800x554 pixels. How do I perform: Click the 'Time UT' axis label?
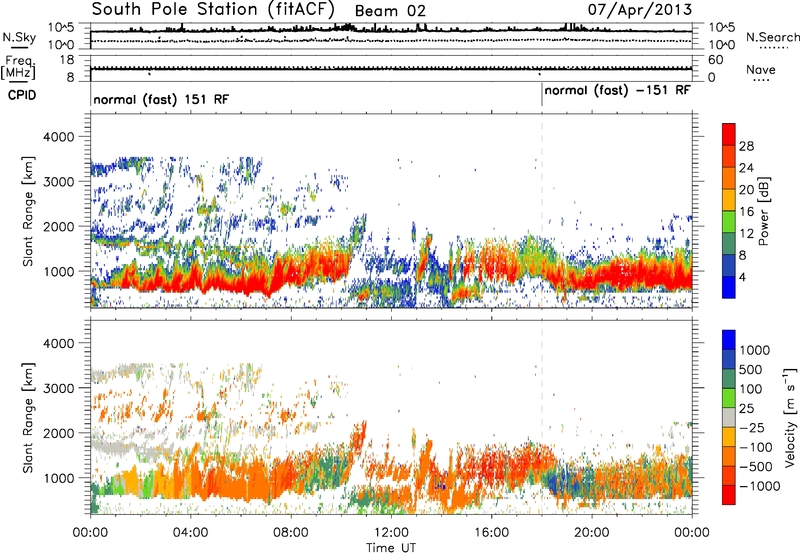[x=391, y=548]
